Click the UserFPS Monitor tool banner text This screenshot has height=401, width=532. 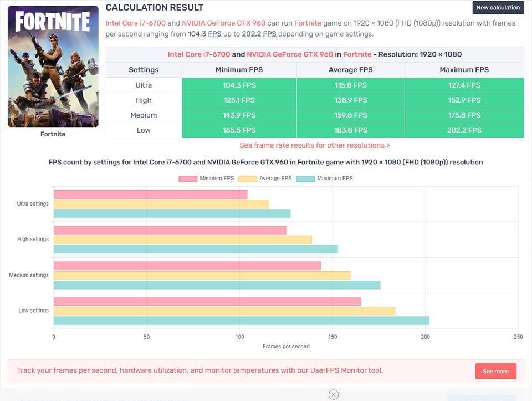pyautogui.click(x=200, y=370)
